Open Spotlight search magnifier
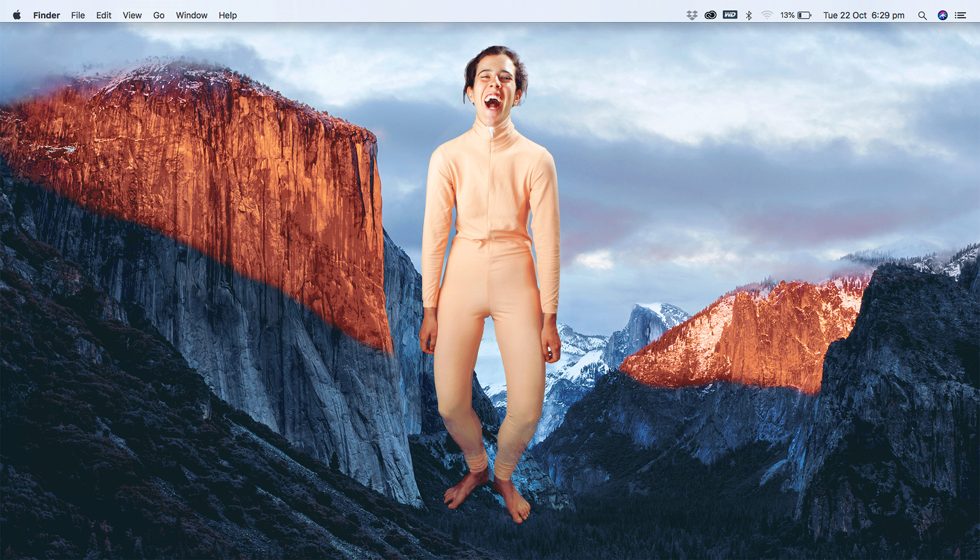Screen dimensions: 980x560 [922, 15]
